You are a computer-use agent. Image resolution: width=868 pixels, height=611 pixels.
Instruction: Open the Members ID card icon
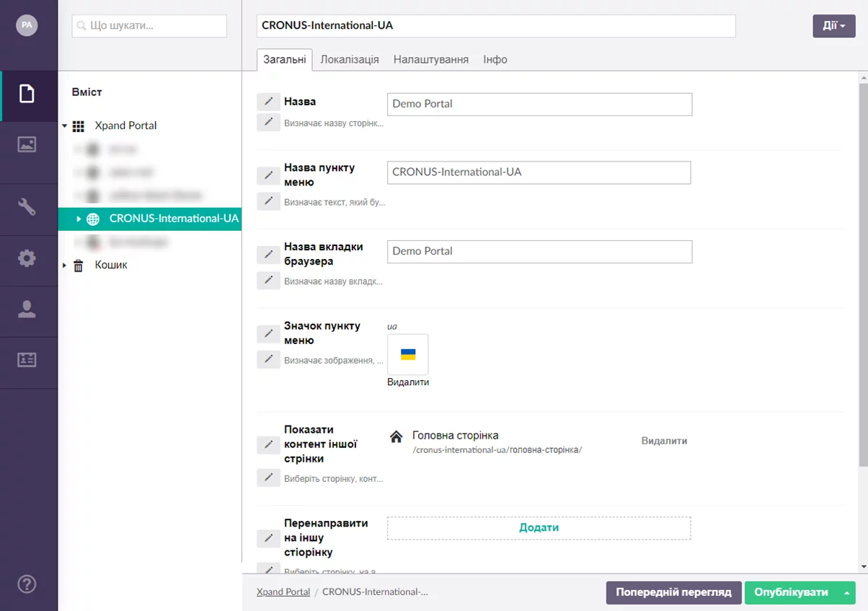(27, 360)
